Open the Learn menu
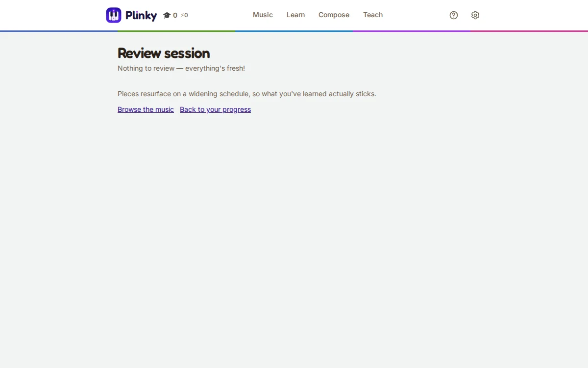 coord(295,15)
